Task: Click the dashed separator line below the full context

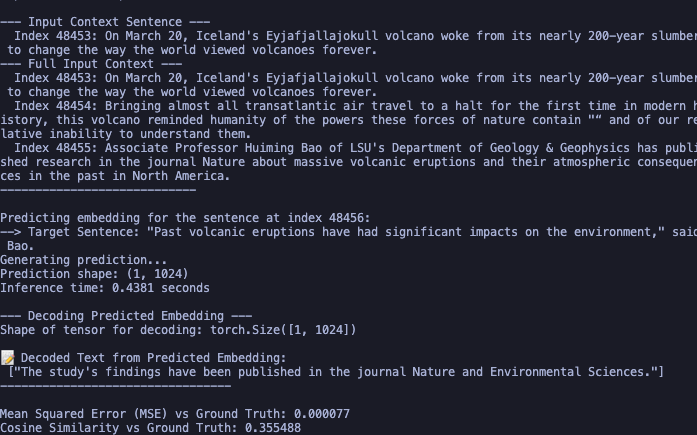Action: click(x=112, y=190)
